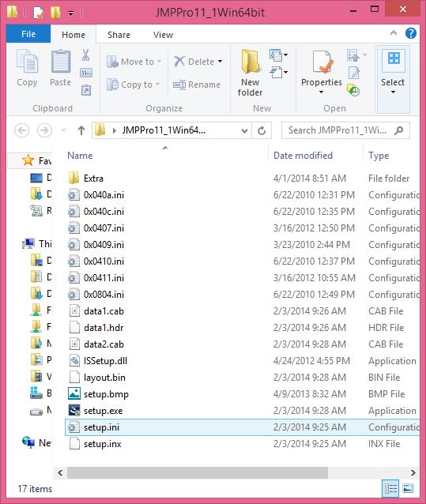The height and width of the screenshot is (504, 426).
Task: Open address bar previous locations dropdown
Action: click(x=245, y=131)
